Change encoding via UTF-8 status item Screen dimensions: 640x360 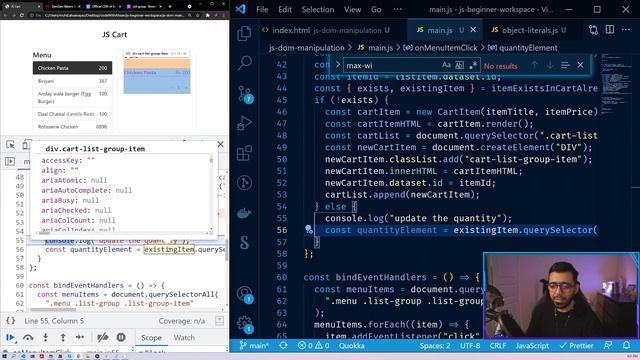coord(470,346)
